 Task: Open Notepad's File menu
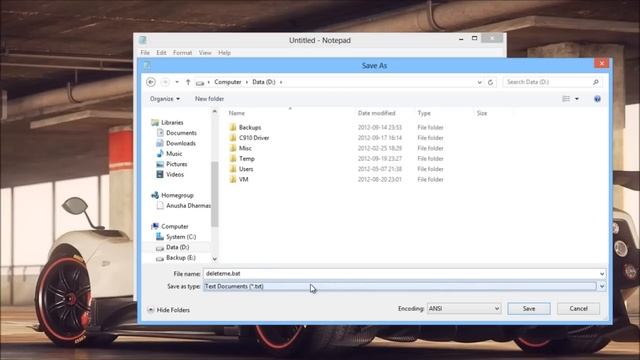(145, 53)
